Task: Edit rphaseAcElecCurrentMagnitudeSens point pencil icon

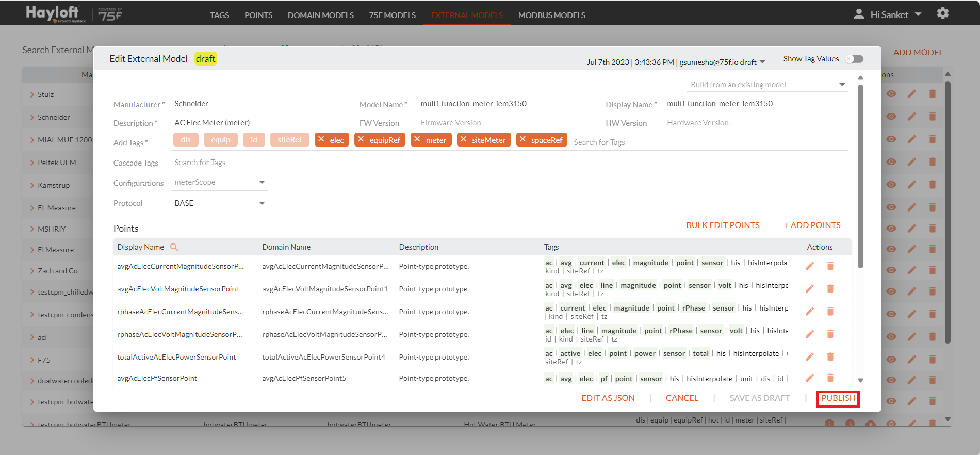Action: [810, 312]
